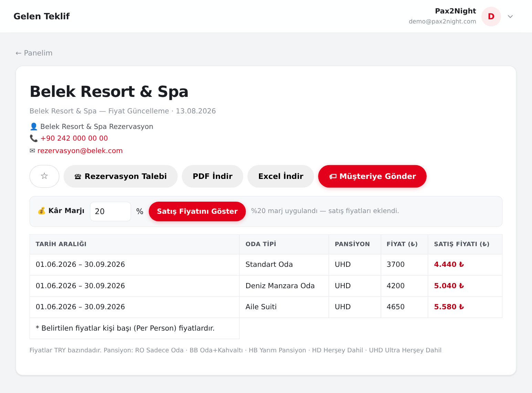Click the ODA TİPİ column header

tap(284, 244)
